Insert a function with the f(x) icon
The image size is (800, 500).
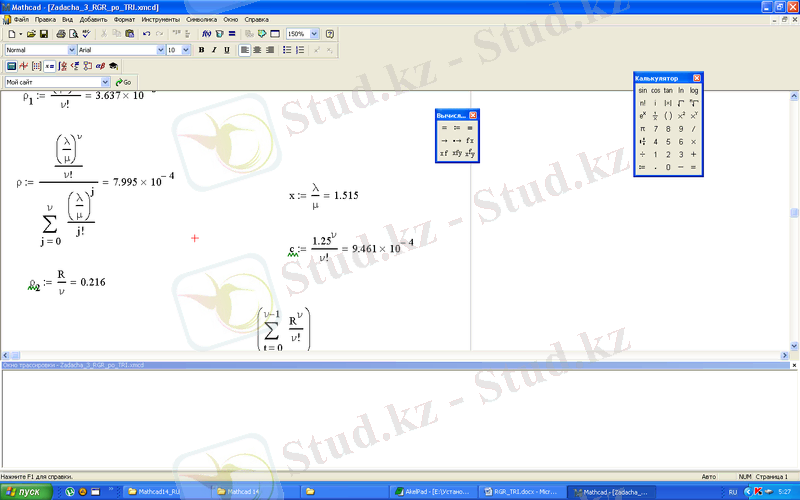(x=206, y=34)
